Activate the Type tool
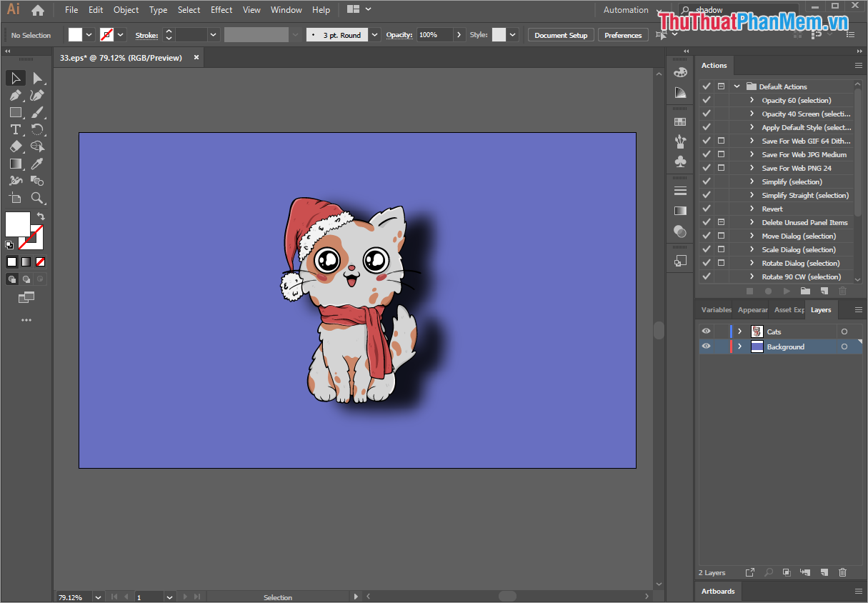The image size is (868, 603). tap(16, 129)
